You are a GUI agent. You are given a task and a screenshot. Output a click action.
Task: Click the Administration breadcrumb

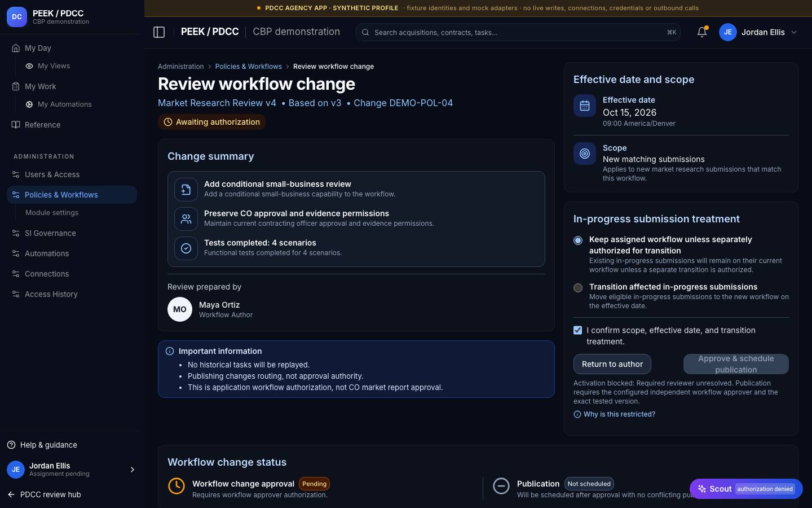click(180, 67)
